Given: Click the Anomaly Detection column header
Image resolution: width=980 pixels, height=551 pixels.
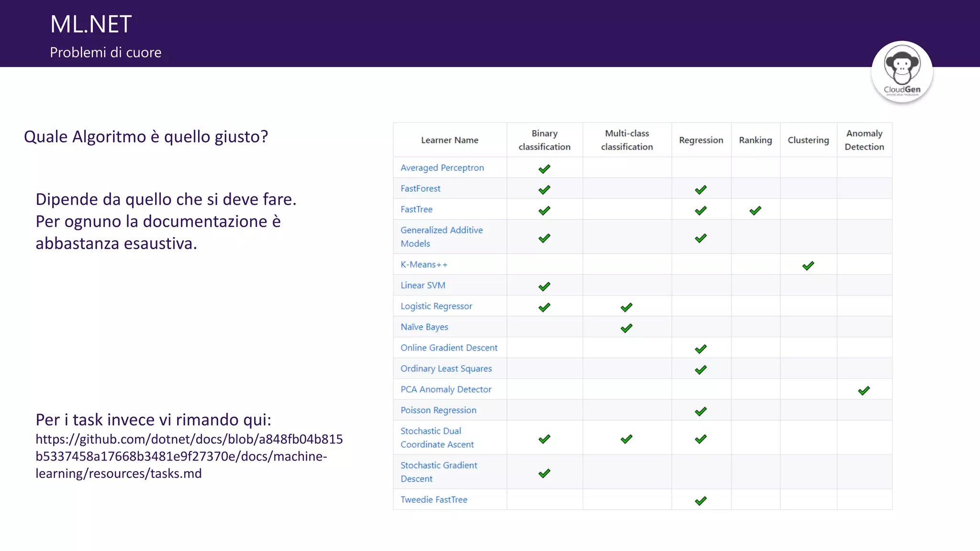Looking at the screenshot, I should coord(864,140).
